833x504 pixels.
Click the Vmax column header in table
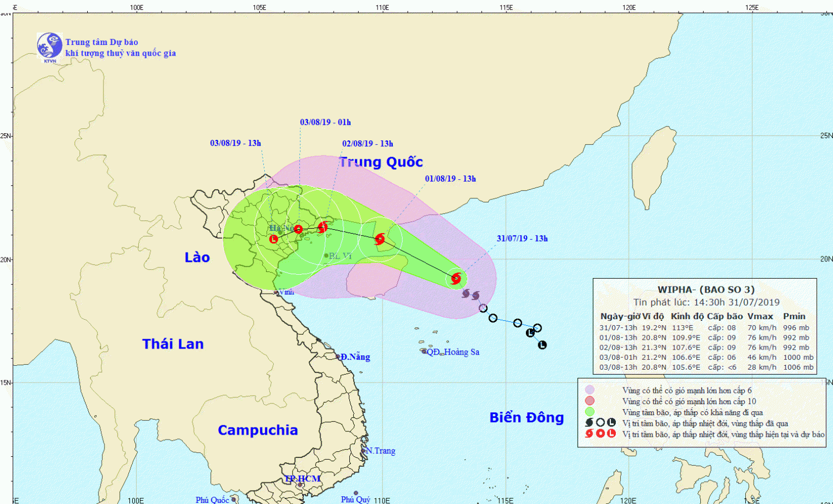coord(760,316)
